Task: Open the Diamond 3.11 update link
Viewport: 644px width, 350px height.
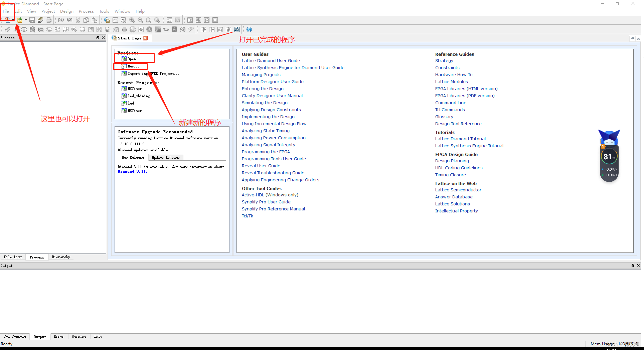Action: pyautogui.click(x=133, y=171)
